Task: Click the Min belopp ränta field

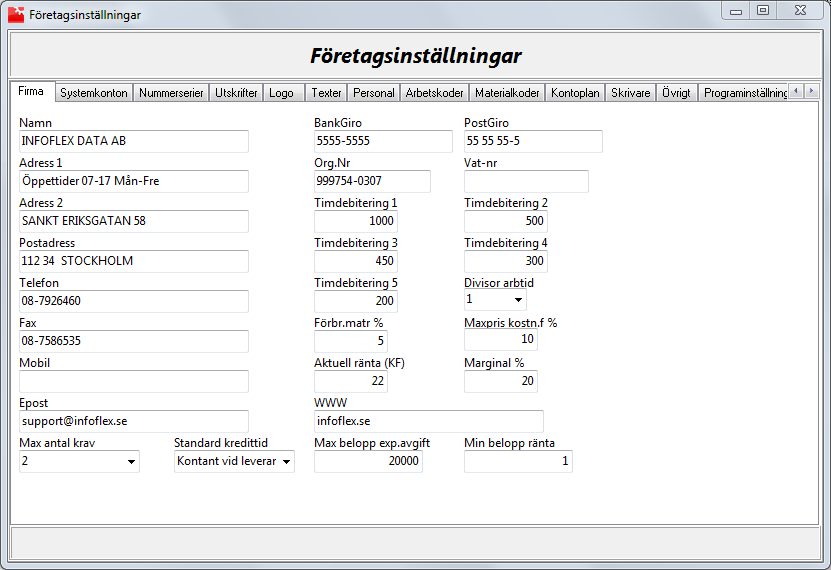Action: 518,461
